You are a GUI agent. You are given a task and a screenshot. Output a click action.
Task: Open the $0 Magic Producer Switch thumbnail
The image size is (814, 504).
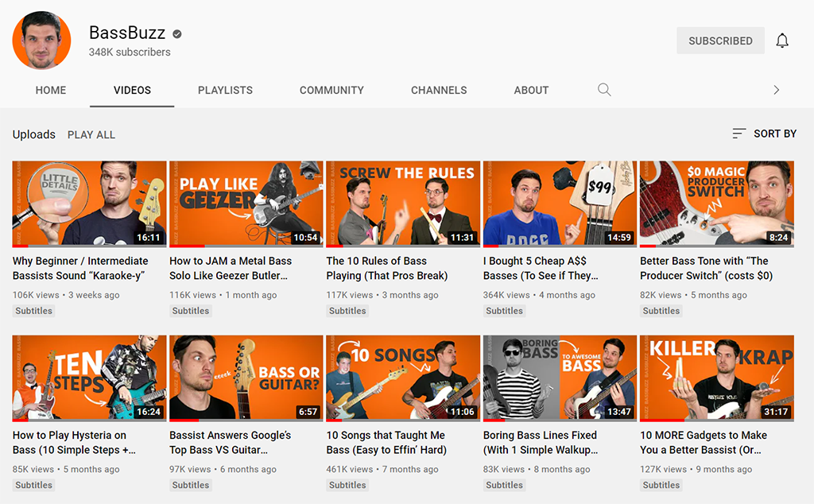point(717,203)
